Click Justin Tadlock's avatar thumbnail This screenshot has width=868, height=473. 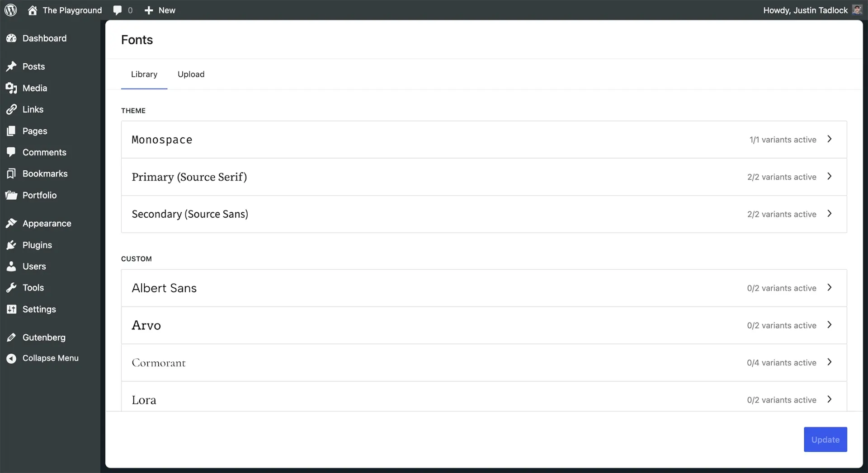click(x=857, y=10)
